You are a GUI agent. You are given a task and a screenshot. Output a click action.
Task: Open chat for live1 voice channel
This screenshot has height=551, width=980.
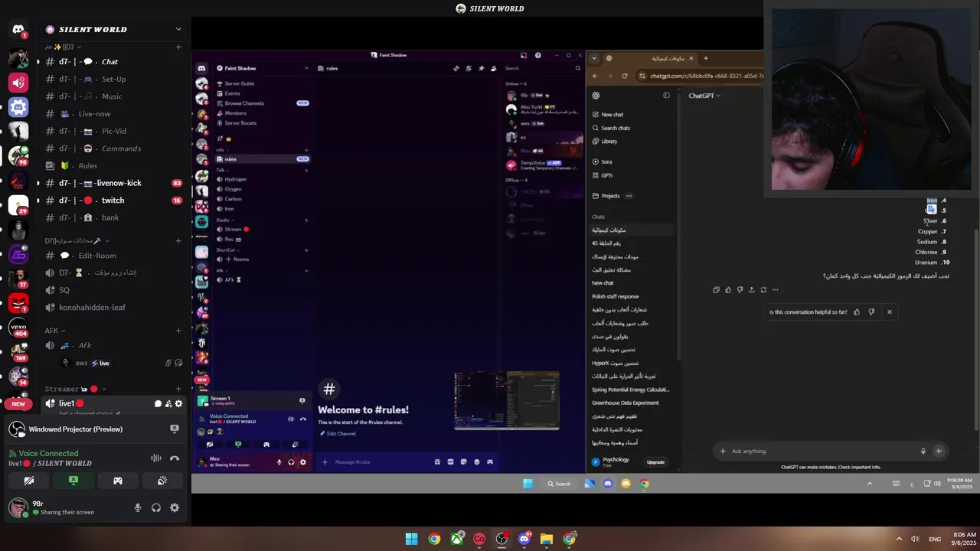click(158, 403)
